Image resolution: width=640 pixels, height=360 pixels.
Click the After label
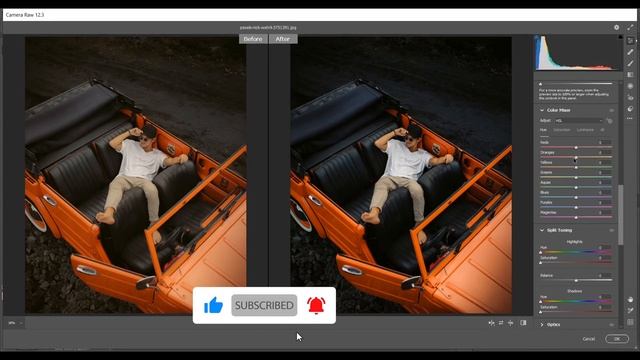coord(283,39)
